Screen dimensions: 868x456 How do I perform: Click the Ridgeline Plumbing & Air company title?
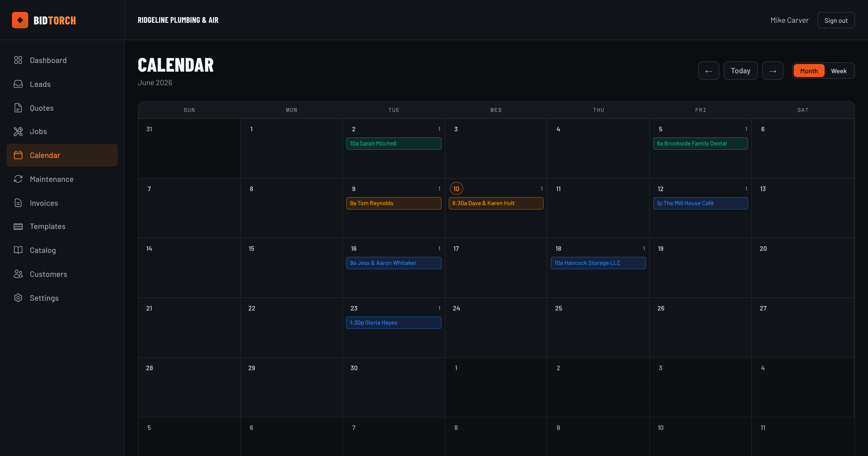point(178,20)
